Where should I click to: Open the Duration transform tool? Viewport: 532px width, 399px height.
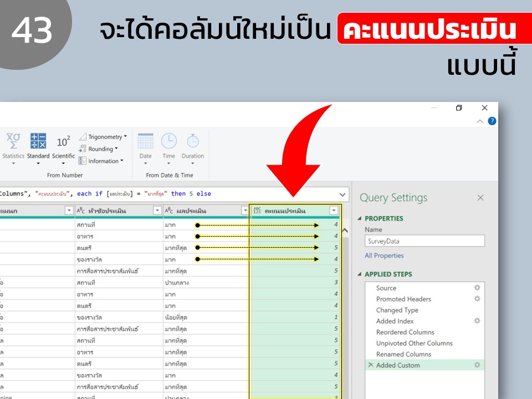pyautogui.click(x=193, y=149)
